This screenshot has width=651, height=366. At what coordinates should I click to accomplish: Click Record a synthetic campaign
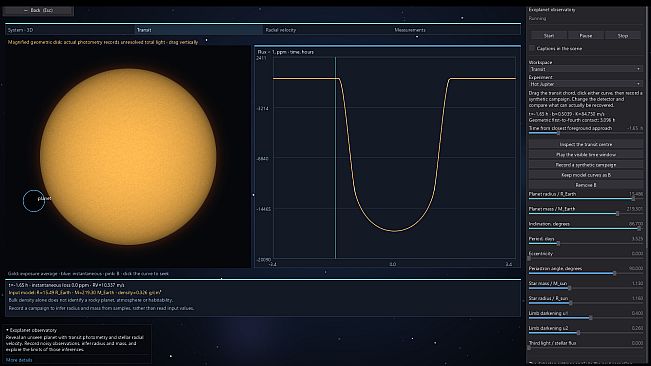(585, 165)
